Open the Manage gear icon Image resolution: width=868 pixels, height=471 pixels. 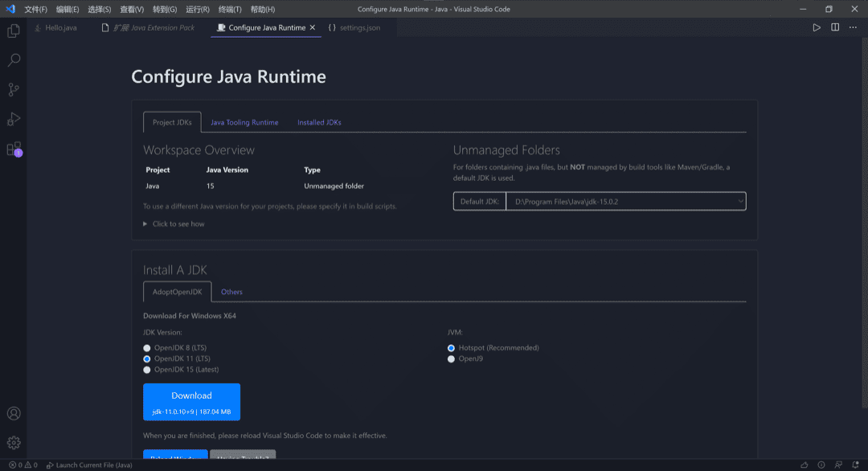[14, 443]
